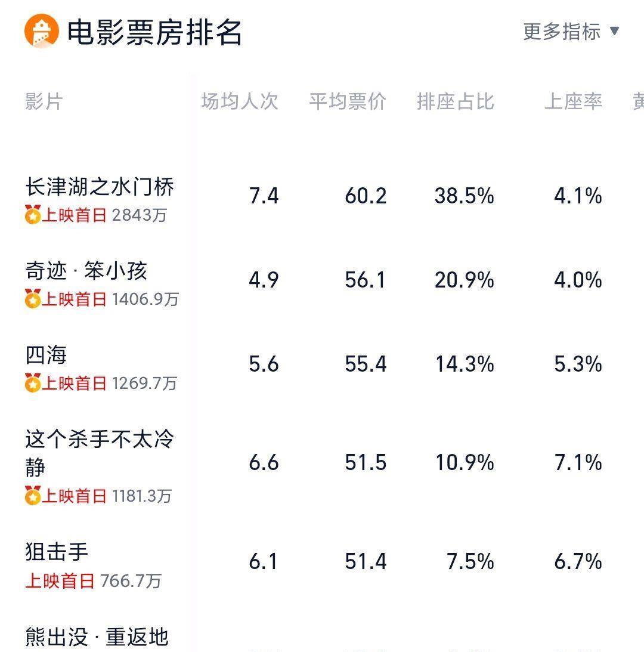This screenshot has width=644, height=652.
Task: Click the orange box office ranking logo icon
Action: point(42,31)
